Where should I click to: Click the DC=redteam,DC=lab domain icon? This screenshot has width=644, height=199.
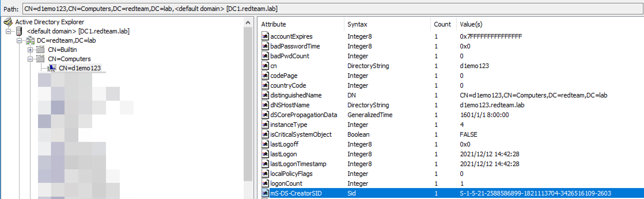pos(30,40)
